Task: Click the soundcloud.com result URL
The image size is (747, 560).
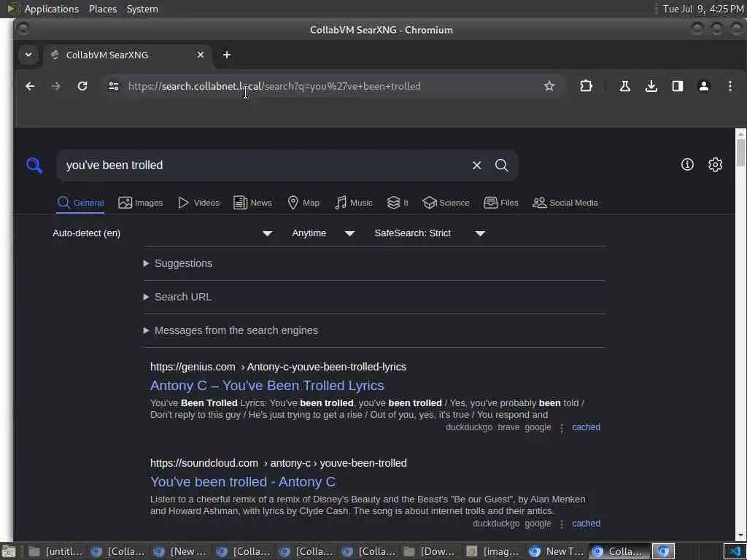Action: click(x=278, y=463)
